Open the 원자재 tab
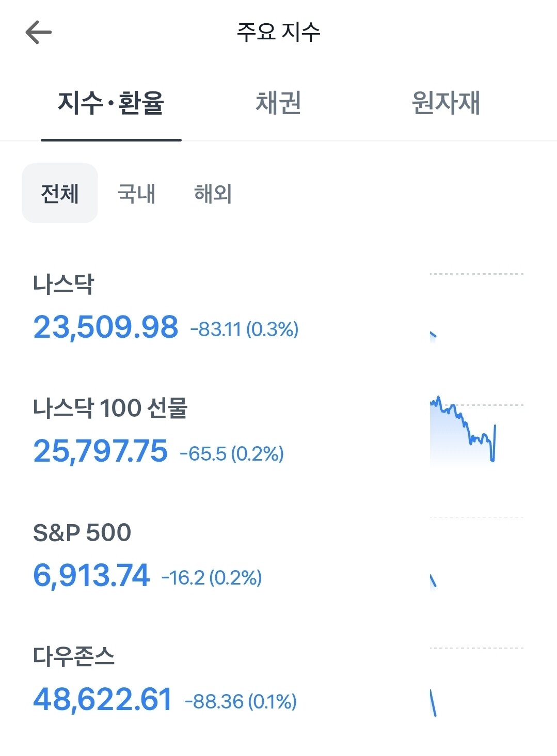Viewport: 557px width, 756px height. click(x=446, y=103)
